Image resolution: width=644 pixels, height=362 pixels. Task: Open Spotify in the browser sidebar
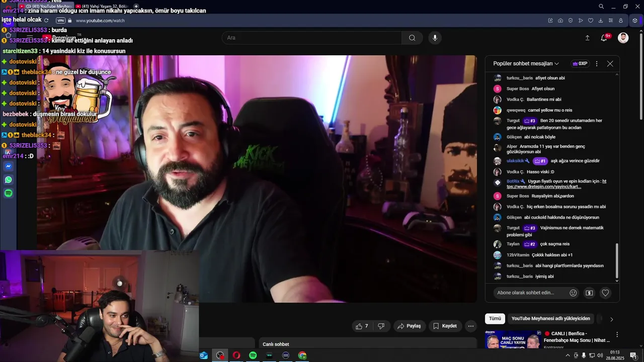(x=9, y=193)
